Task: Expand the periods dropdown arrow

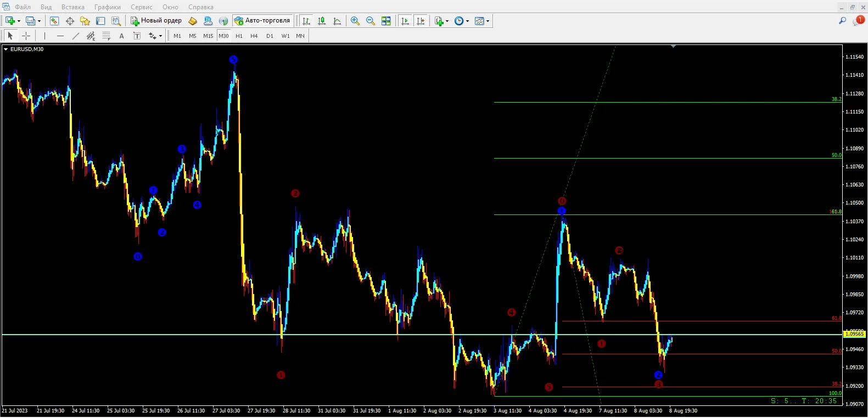Action: click(x=467, y=21)
